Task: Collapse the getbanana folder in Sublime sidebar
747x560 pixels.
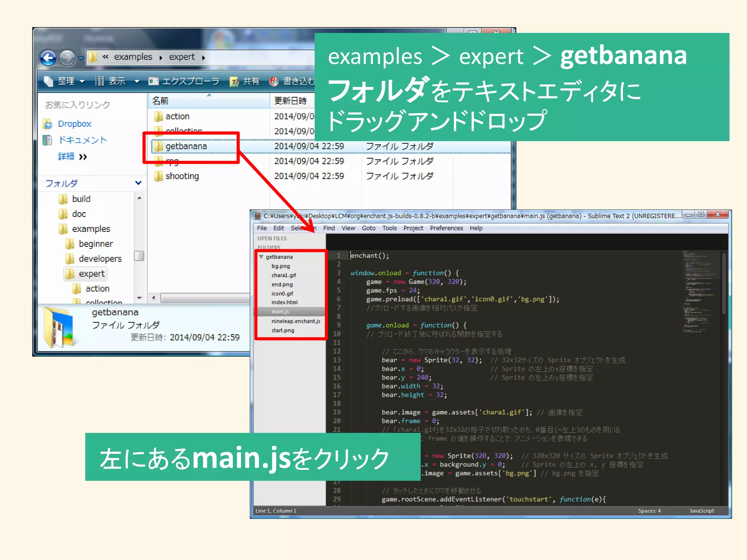Action: pyautogui.click(x=261, y=257)
